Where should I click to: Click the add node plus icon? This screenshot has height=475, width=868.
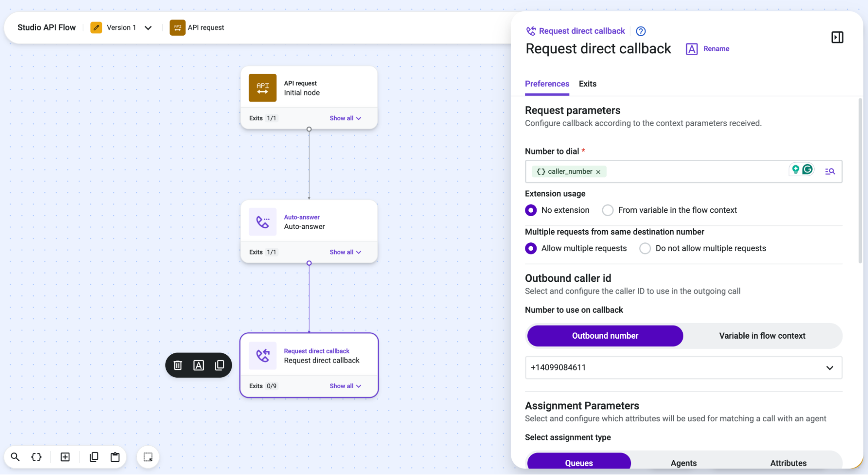click(x=65, y=457)
